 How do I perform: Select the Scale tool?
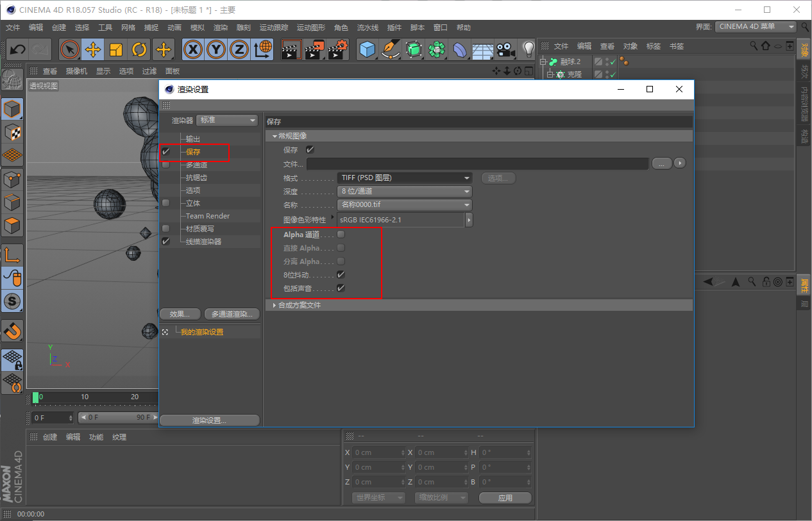[116, 49]
